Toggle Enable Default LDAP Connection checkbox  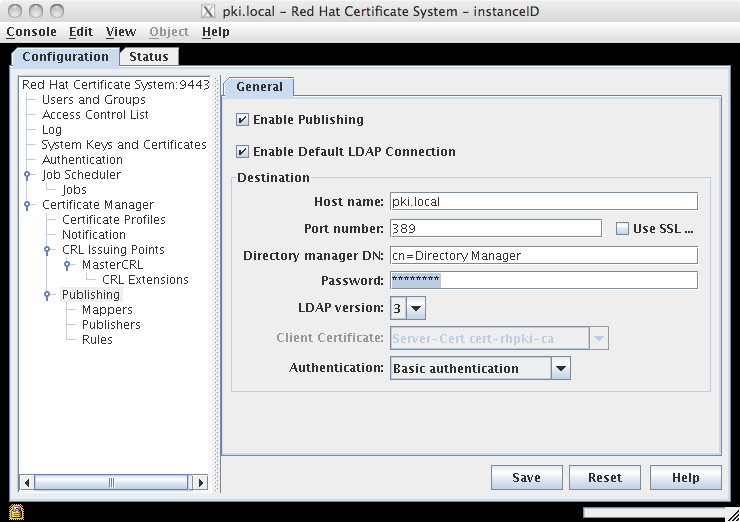pyautogui.click(x=242, y=152)
